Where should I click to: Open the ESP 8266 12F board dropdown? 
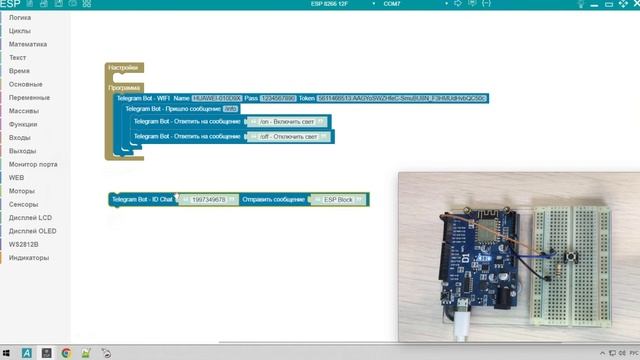[x=343, y=4]
